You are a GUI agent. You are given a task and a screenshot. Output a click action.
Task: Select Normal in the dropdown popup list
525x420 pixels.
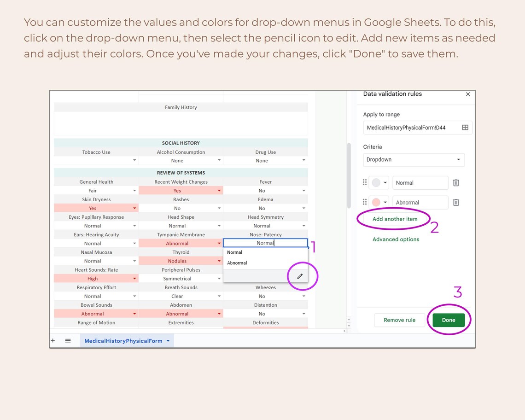coord(265,252)
